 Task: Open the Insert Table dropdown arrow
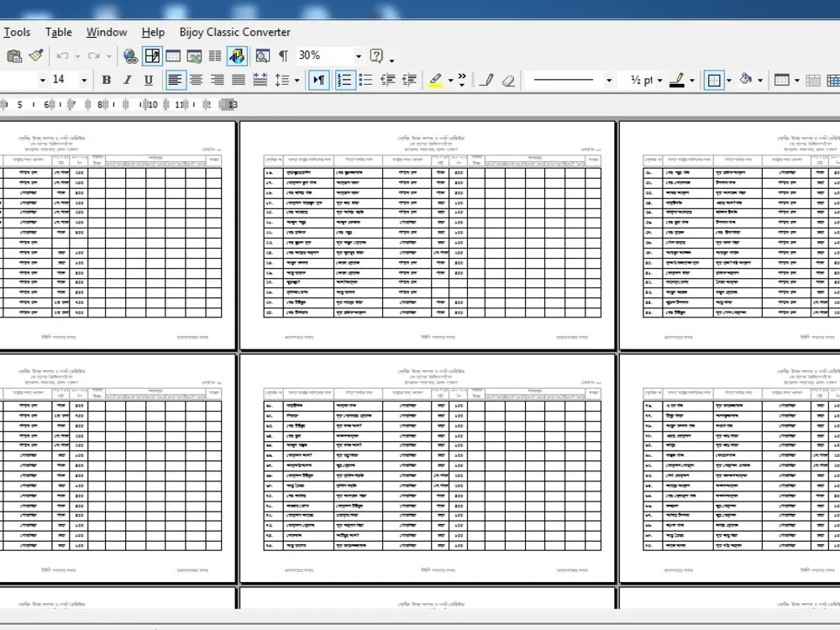(797, 81)
